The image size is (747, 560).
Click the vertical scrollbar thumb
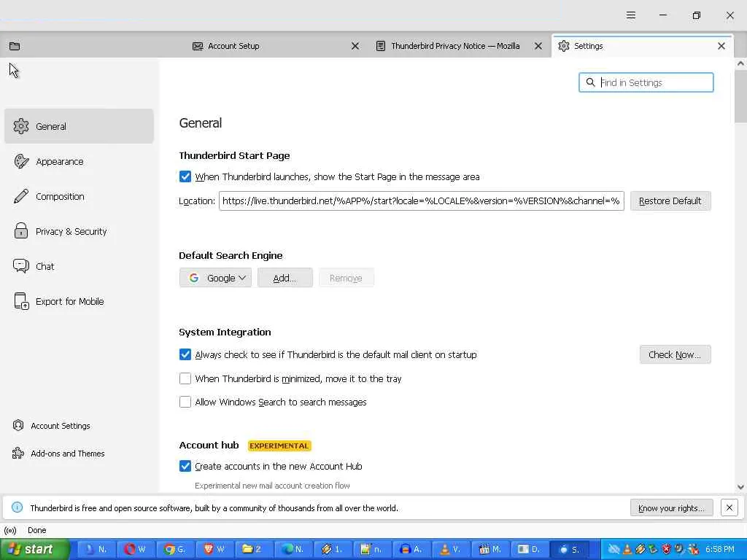[740, 97]
